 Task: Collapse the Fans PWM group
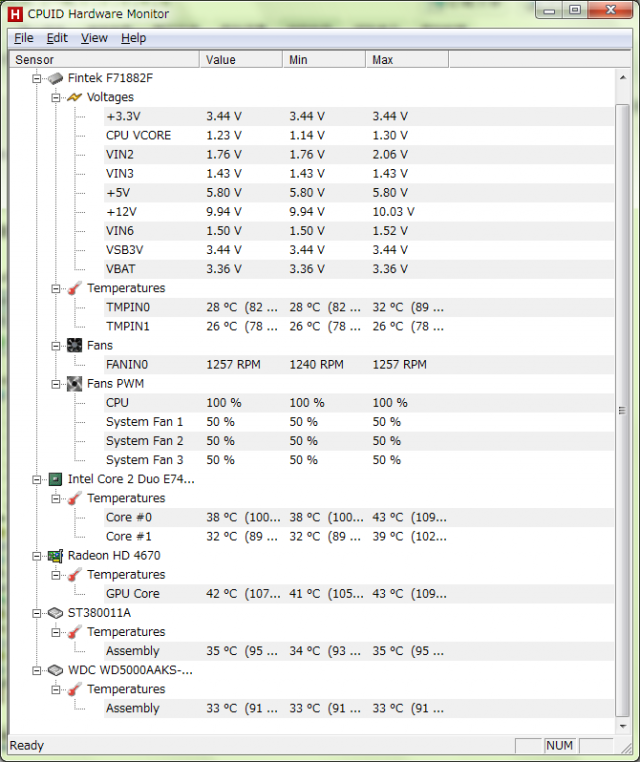(x=55, y=384)
